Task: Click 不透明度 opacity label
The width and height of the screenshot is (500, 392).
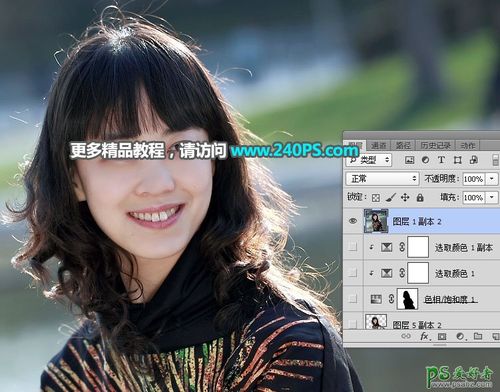Action: tap(442, 179)
